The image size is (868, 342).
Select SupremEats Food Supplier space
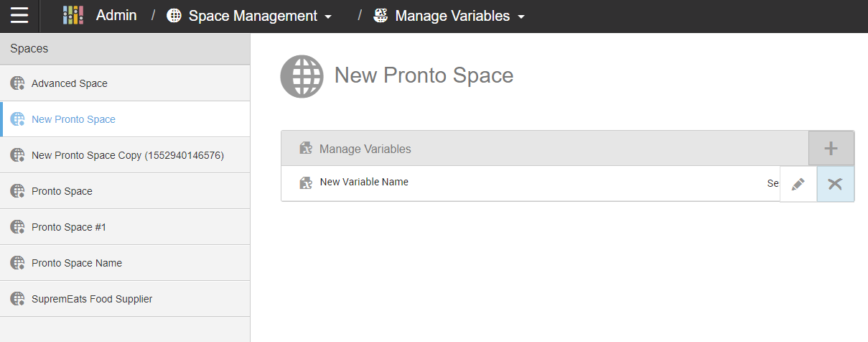click(92, 299)
